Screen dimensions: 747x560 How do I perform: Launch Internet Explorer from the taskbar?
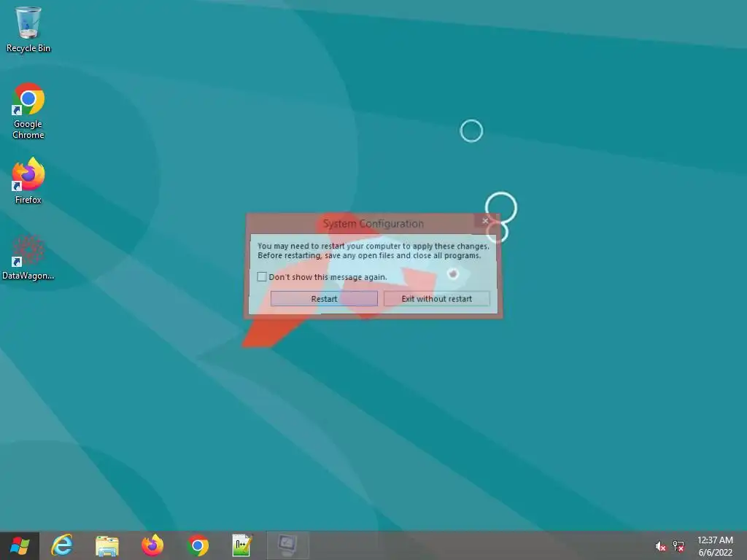click(62, 545)
